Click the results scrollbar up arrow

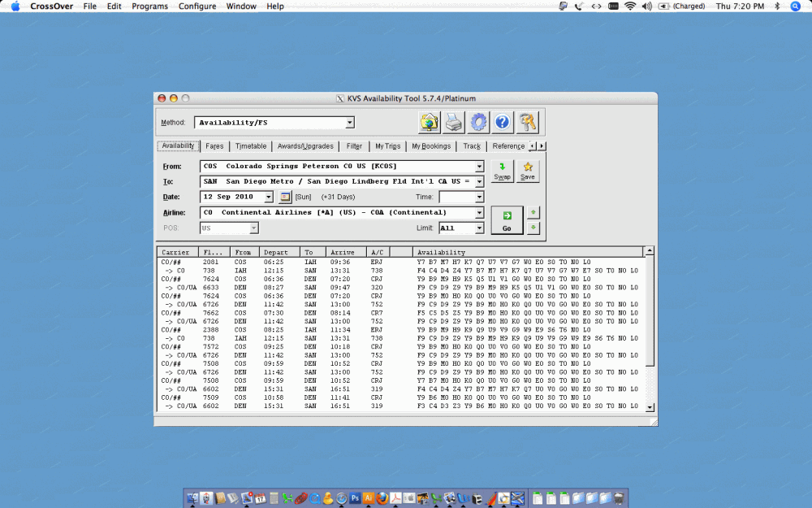coord(650,251)
